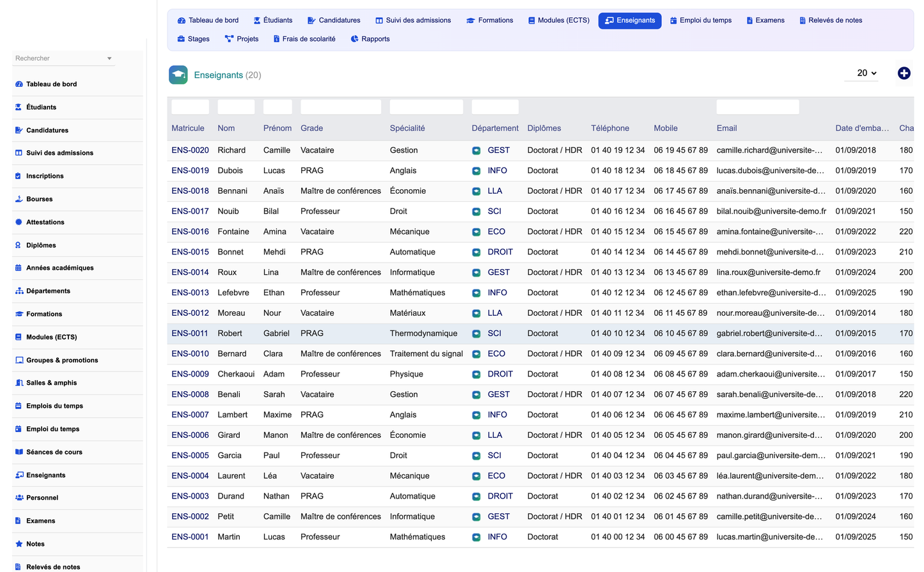Image resolution: width=924 pixels, height=572 pixels.
Task: Click the Spécialité filter input field
Action: coord(427,107)
